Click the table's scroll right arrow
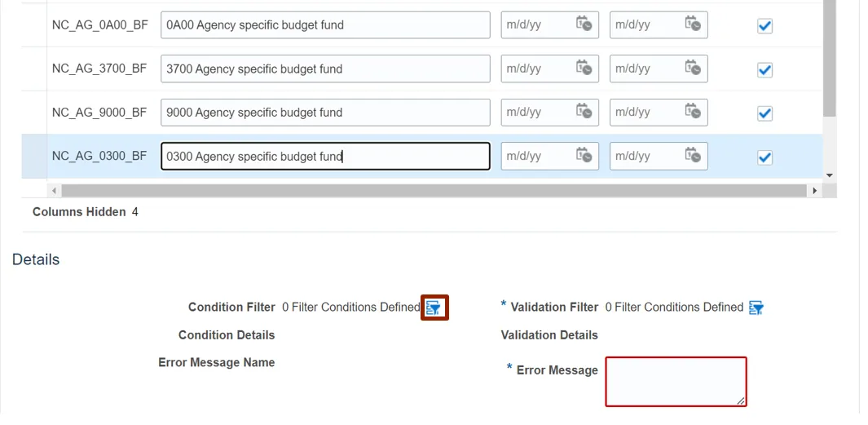Screen dimensions: 868x425 (814, 190)
